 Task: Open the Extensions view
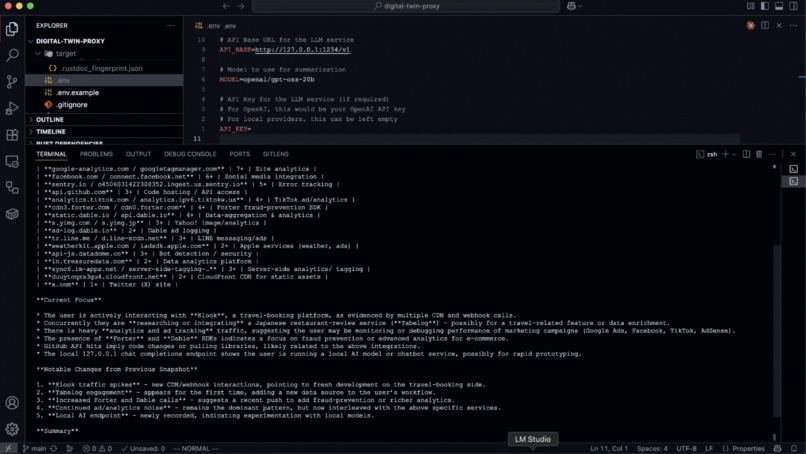click(12, 135)
